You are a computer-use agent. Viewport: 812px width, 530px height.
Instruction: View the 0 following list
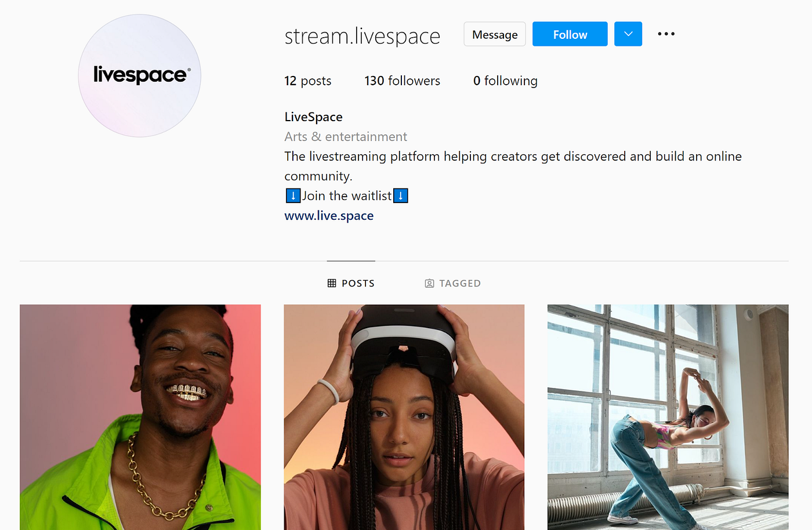(x=505, y=81)
